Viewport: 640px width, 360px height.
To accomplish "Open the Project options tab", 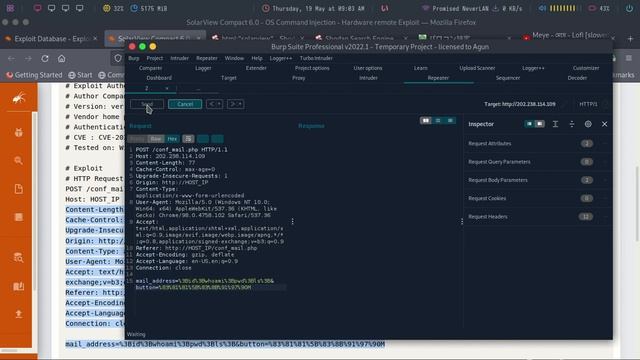I will [x=312, y=68].
